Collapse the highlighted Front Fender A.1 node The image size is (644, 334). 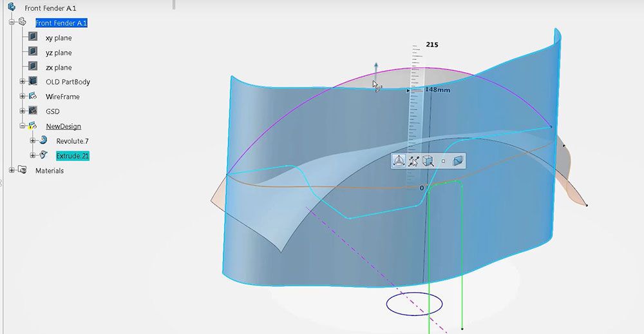[x=12, y=22]
